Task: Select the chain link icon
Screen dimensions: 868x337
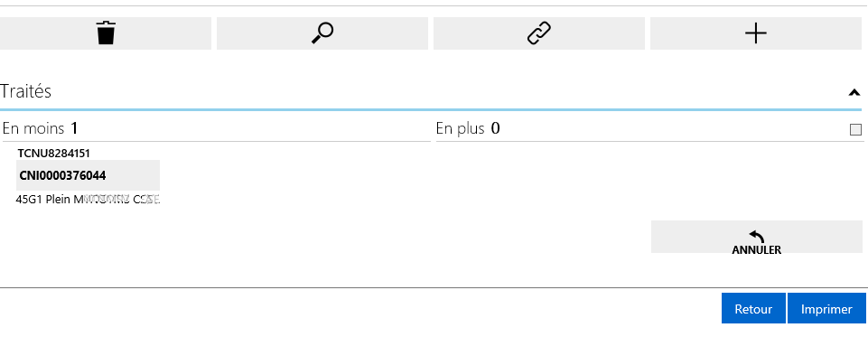Action: (538, 33)
